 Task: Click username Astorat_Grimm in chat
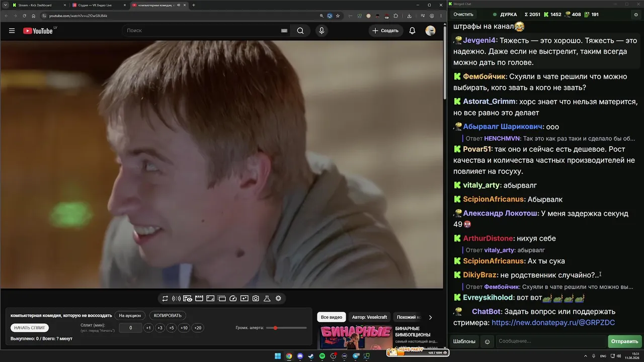[490, 102]
